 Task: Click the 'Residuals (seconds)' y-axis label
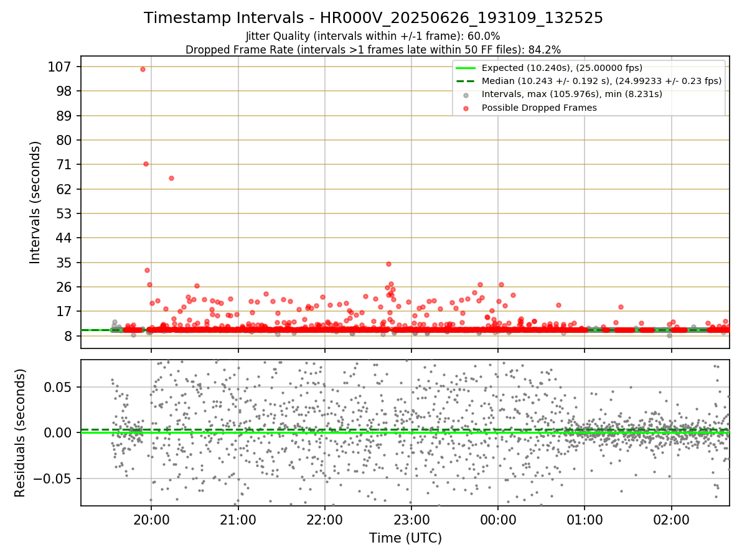tap(21, 432)
